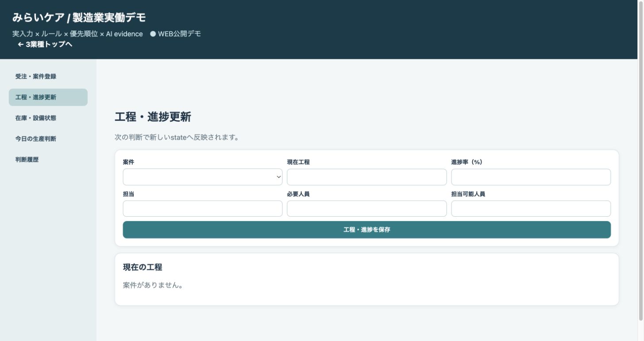Click the page vertical scrollbar
The image size is (644, 341).
640,161
